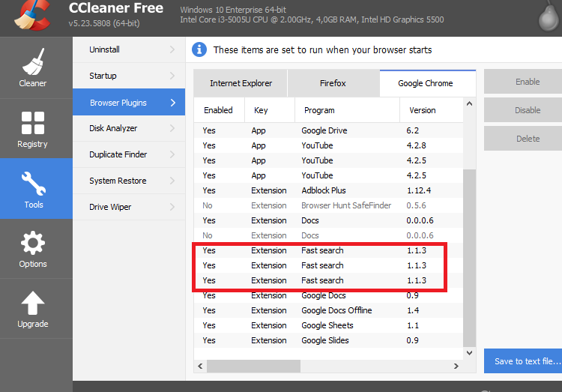Switch to the Internet Explorer tab
Viewport: 562px width, 392px height.
(x=241, y=83)
